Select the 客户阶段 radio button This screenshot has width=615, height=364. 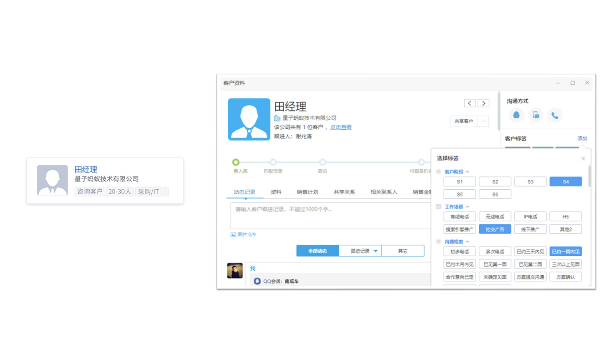coord(438,172)
